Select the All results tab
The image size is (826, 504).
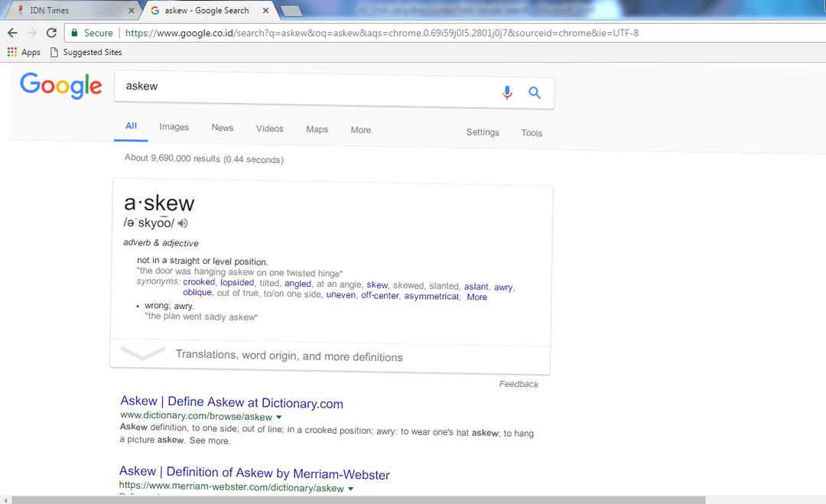132,126
